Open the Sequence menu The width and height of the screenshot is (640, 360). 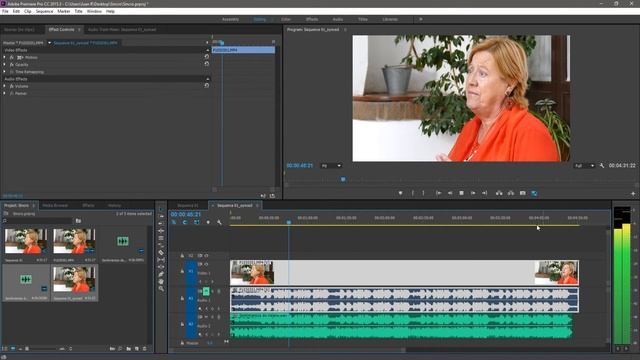pos(44,11)
